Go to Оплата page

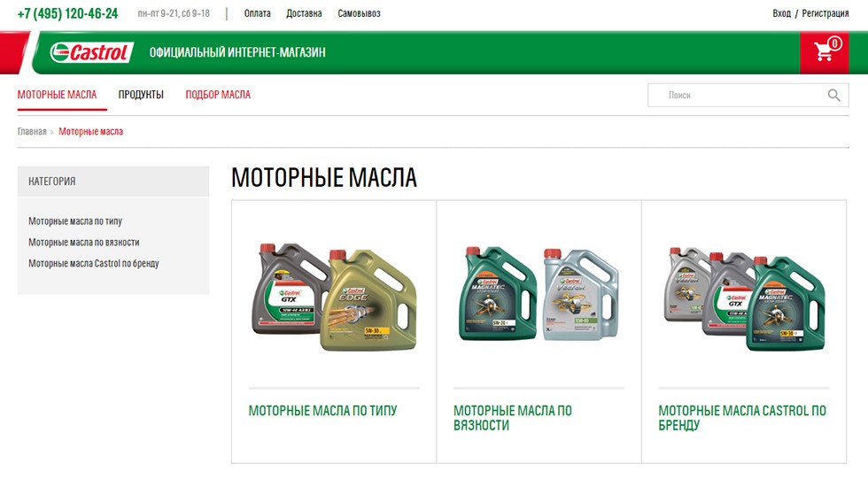258,13
